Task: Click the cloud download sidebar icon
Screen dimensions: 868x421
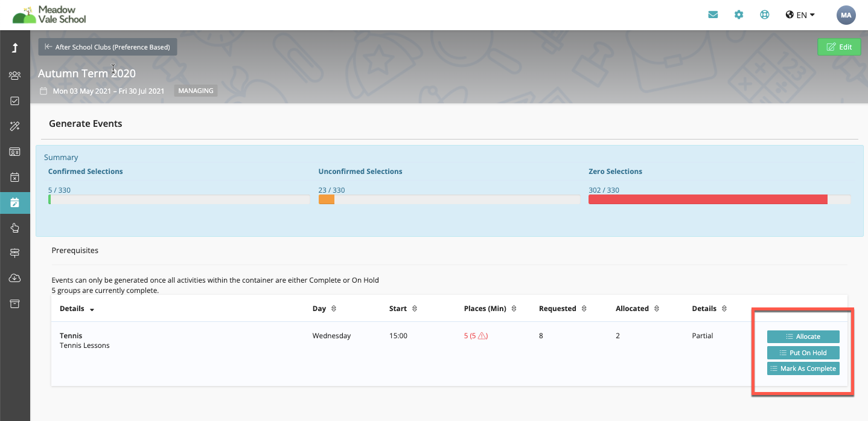Action: tap(15, 278)
